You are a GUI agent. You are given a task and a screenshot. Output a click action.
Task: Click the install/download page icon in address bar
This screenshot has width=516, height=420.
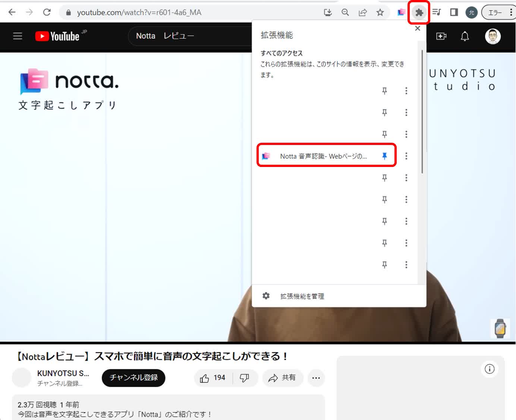[328, 13]
